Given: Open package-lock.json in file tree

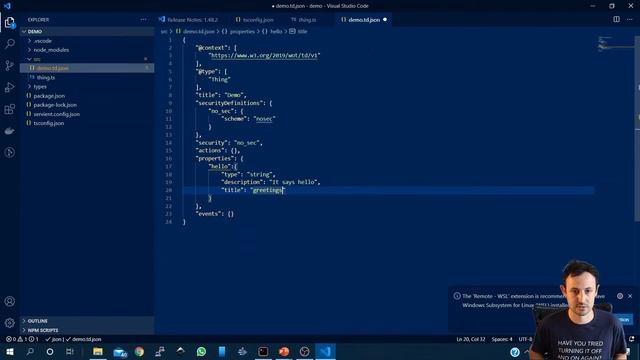Looking at the screenshot, I should coord(87,105).
